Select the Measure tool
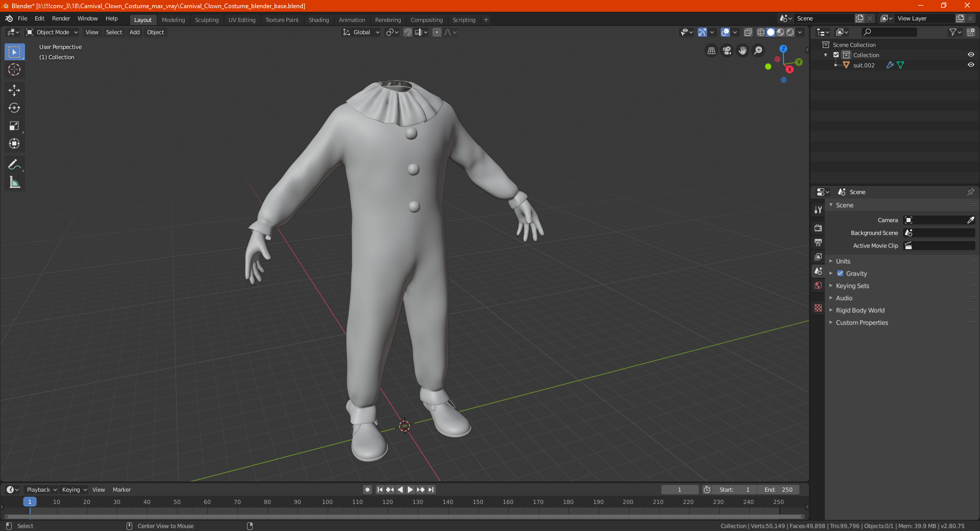 coord(14,182)
